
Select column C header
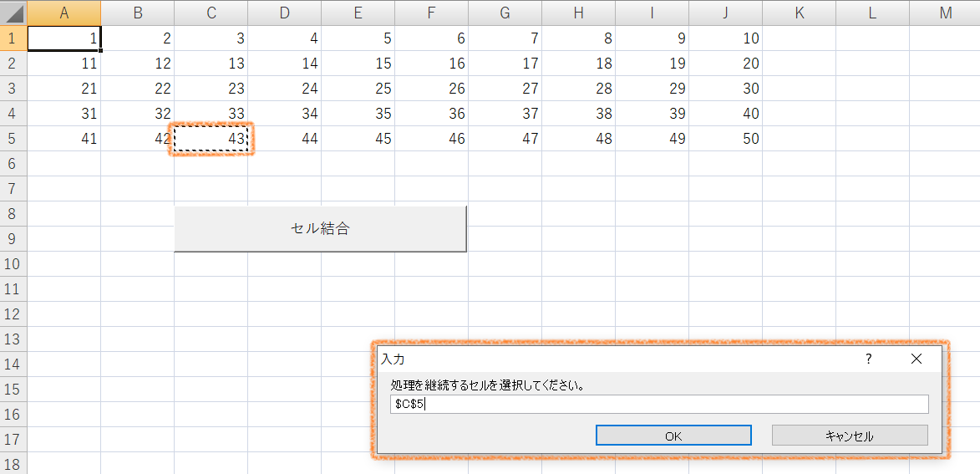click(x=211, y=13)
